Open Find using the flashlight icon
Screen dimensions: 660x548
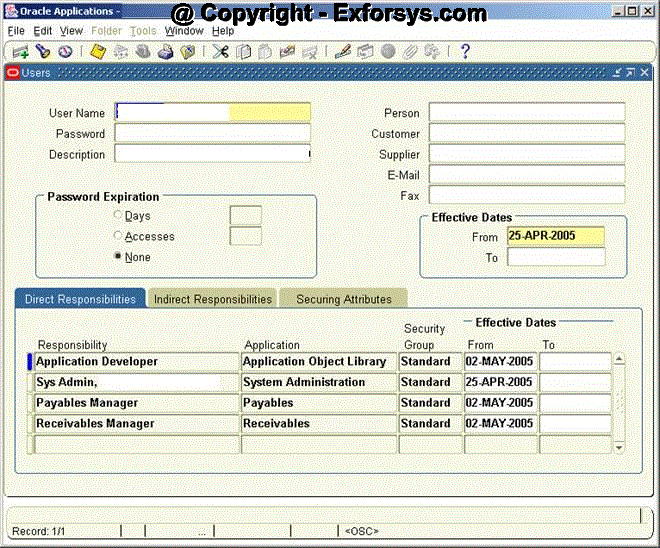tap(43, 51)
